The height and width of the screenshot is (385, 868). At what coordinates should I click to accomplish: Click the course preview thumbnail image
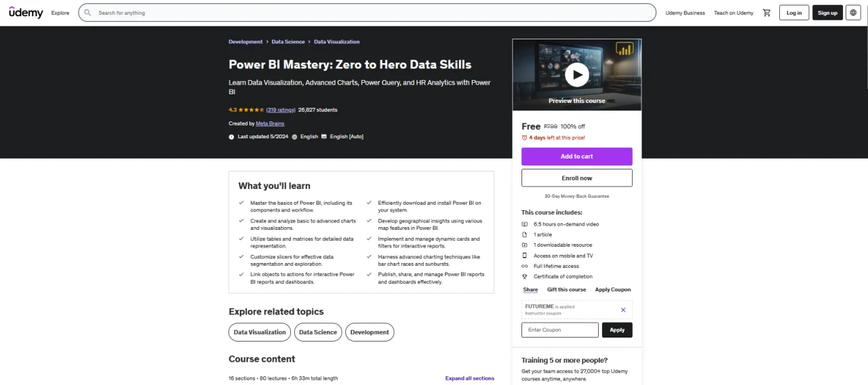pos(577,75)
